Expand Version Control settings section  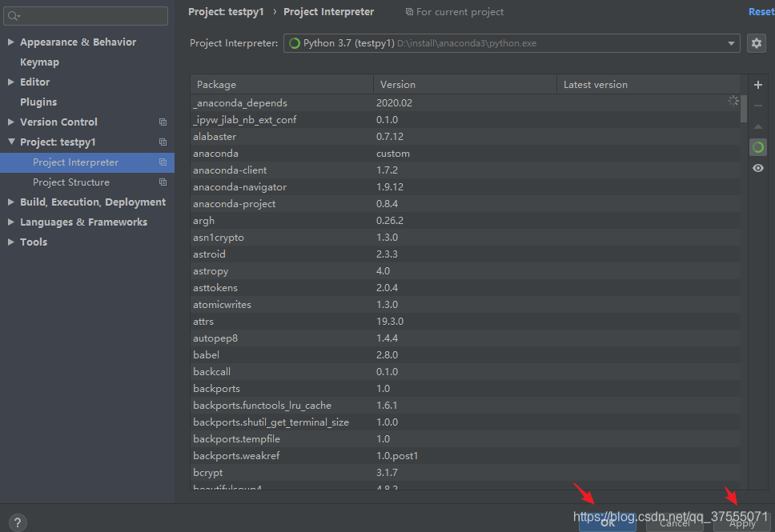(x=11, y=122)
